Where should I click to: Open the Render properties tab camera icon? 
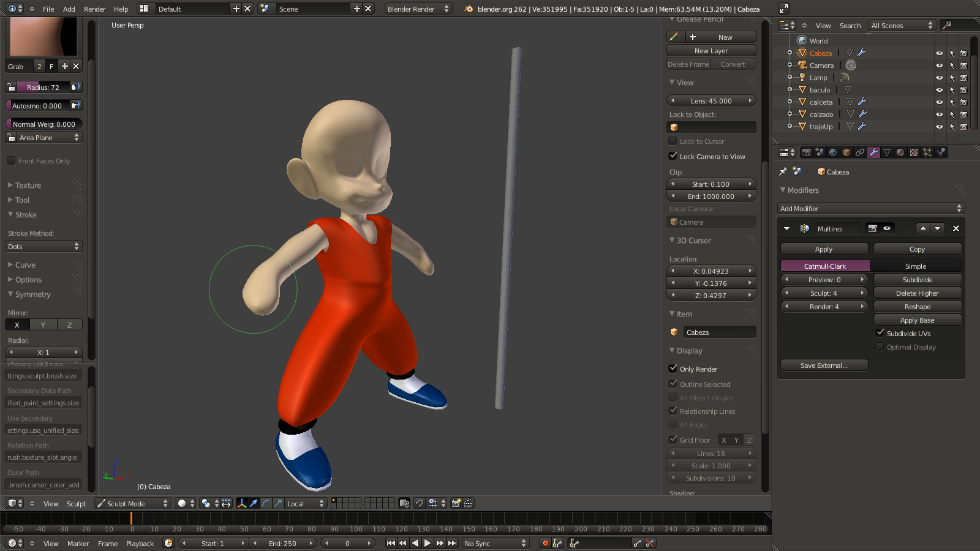(x=806, y=152)
